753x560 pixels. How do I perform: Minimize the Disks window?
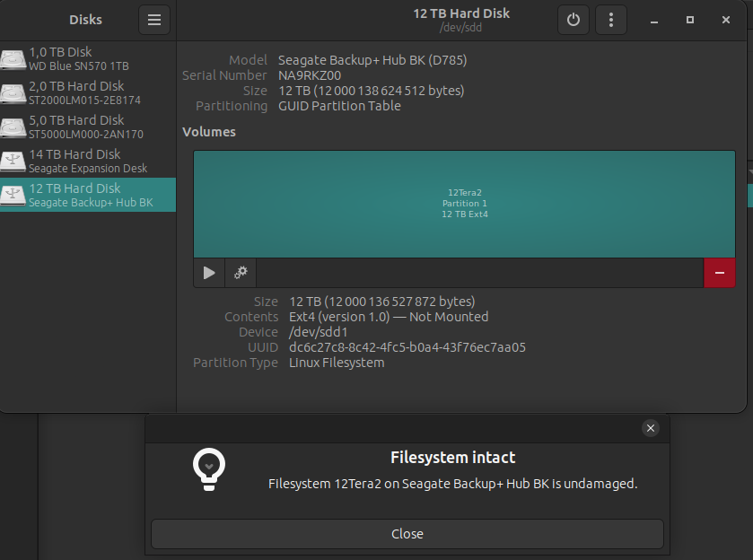point(654,20)
